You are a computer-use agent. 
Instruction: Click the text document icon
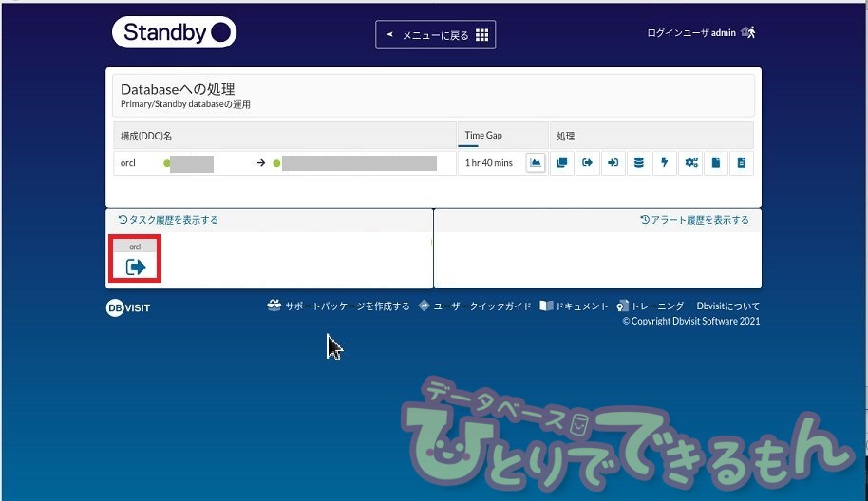pyautogui.click(x=742, y=163)
